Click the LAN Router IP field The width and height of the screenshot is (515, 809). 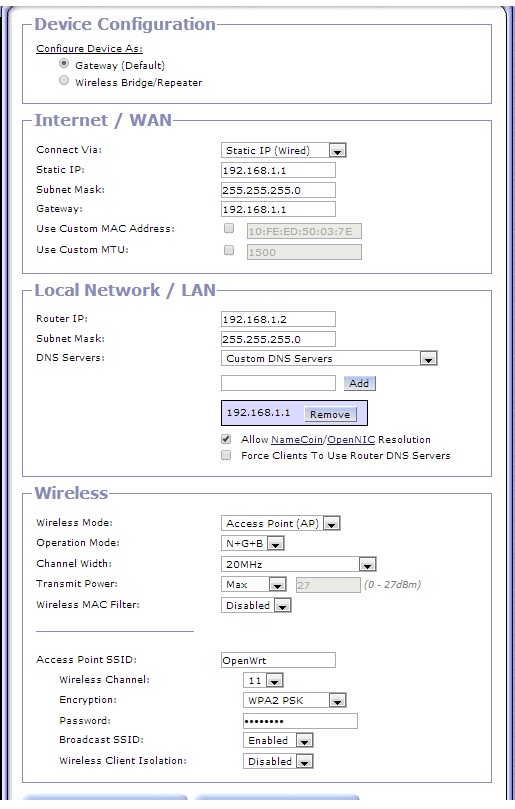(278, 319)
